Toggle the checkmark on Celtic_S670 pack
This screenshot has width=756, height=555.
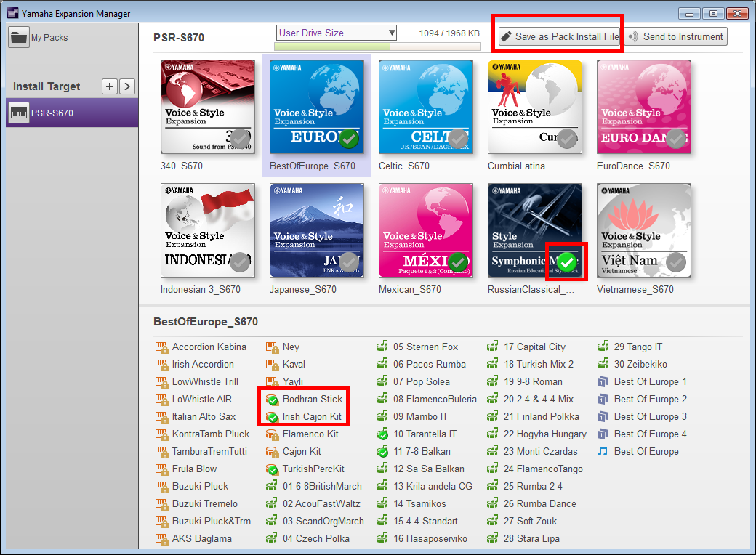tap(457, 139)
